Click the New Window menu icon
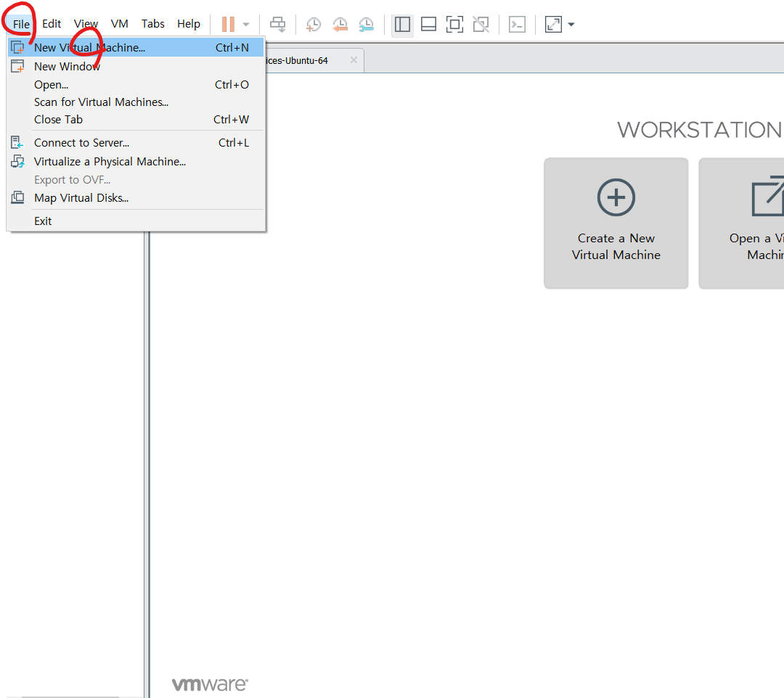Image resolution: width=784 pixels, height=698 pixels. (17, 66)
